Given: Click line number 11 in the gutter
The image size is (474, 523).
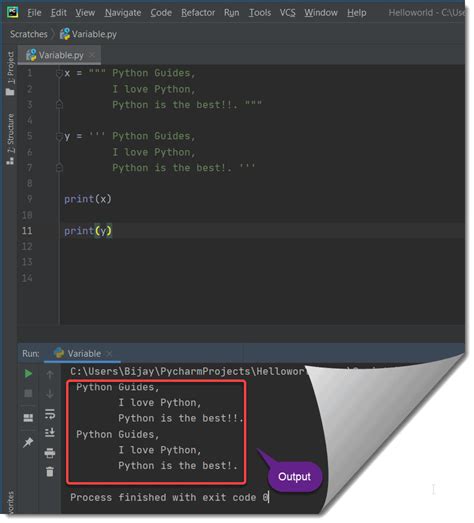Looking at the screenshot, I should [27, 231].
